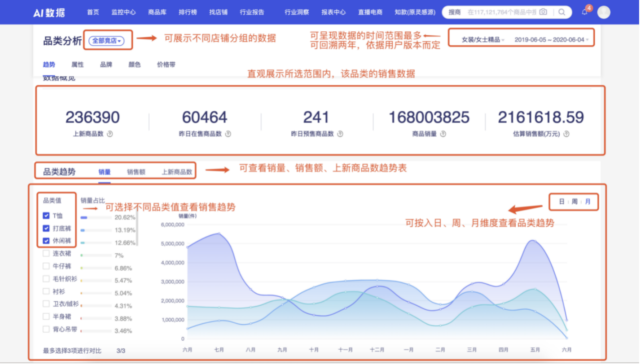Click help icon beside 估算销售额(万元)
This screenshot has height=364, width=640.
tap(566, 134)
